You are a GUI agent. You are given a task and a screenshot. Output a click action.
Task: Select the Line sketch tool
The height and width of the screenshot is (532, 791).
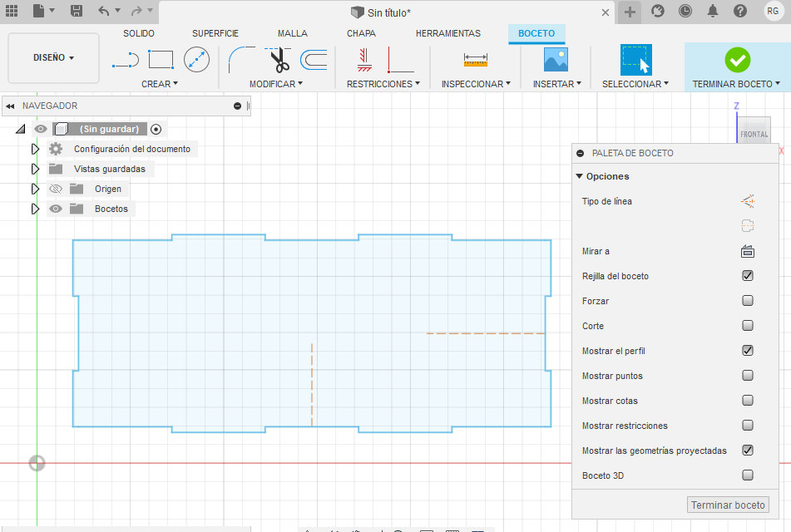126,60
